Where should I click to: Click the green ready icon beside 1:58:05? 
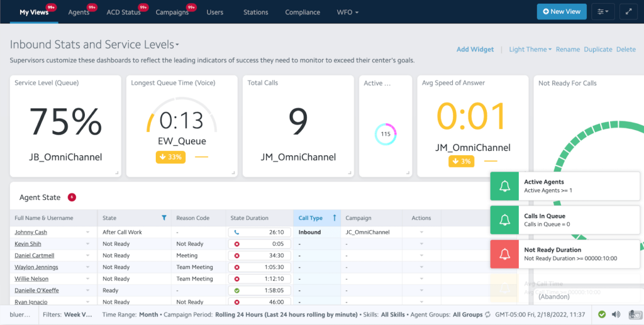pyautogui.click(x=236, y=290)
